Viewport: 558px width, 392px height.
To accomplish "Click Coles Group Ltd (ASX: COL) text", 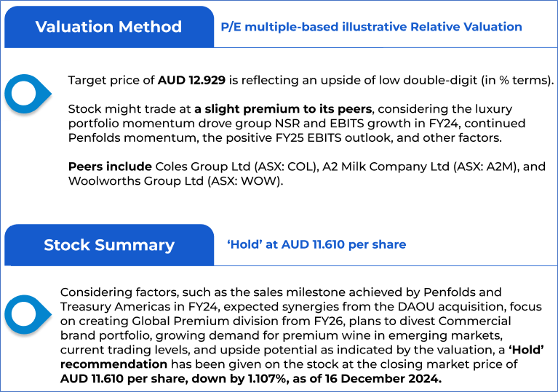I will (x=237, y=167).
